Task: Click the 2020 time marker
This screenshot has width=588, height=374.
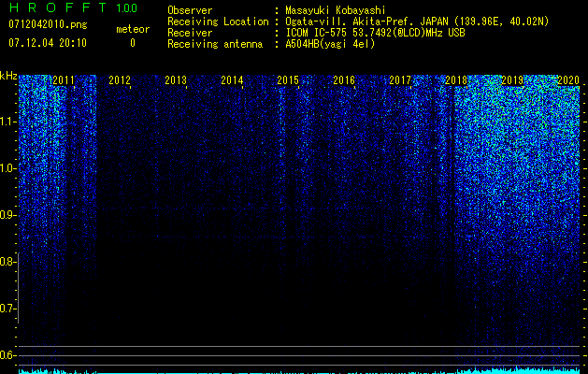Action: click(x=568, y=80)
